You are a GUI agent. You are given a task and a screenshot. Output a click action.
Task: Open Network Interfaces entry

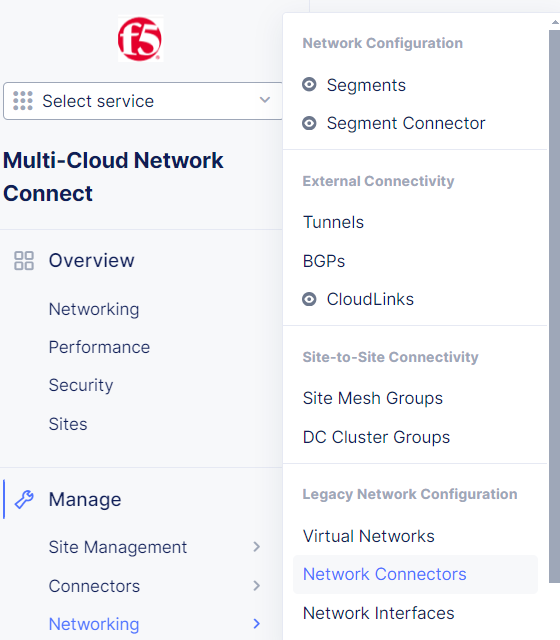(x=378, y=613)
